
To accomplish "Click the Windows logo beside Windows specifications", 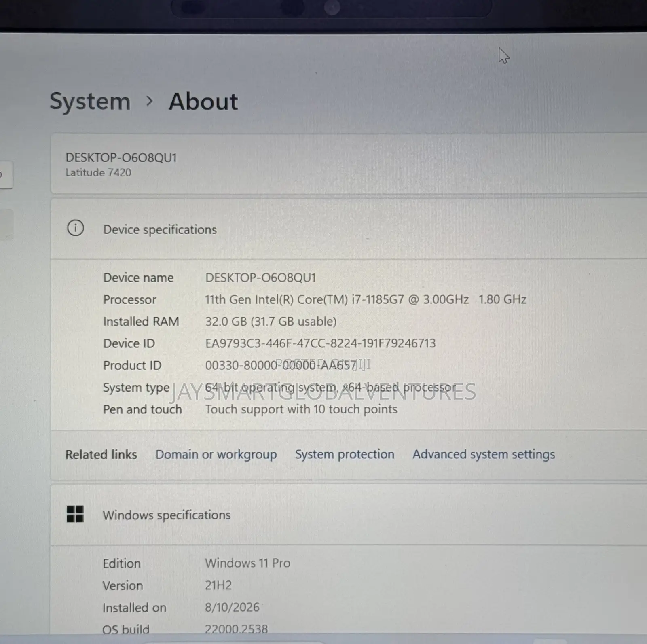I will (75, 514).
